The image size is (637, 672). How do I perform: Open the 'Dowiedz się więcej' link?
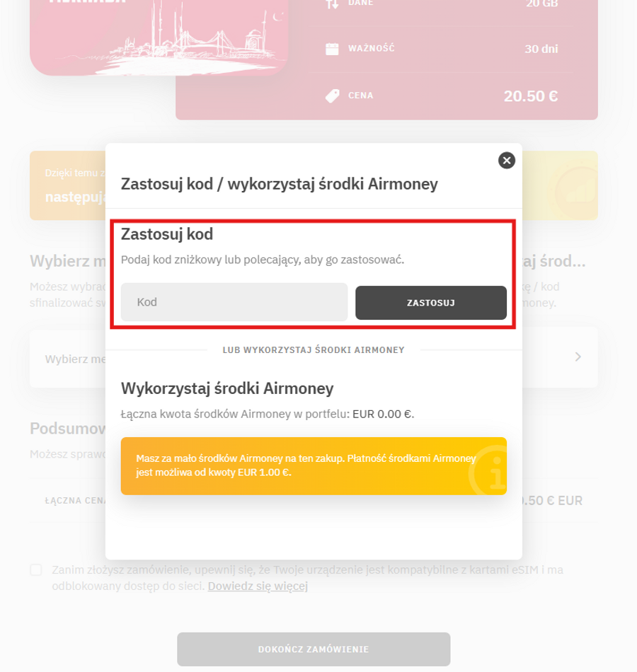(x=258, y=586)
